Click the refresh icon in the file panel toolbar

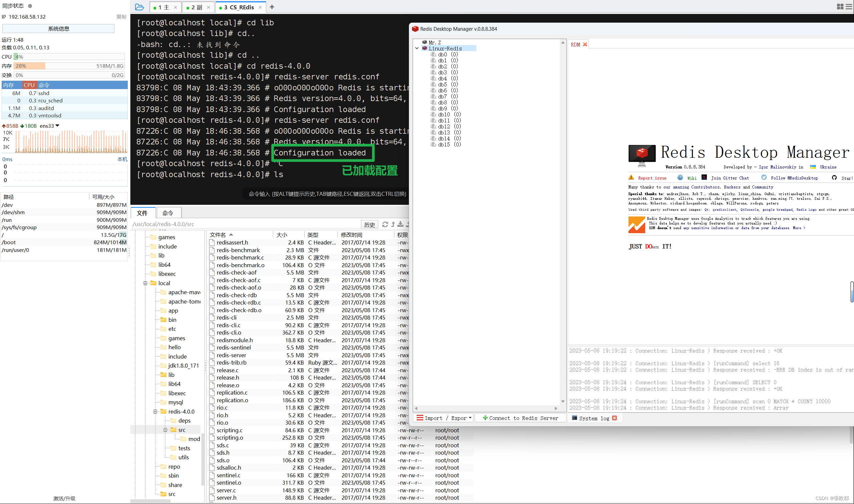[x=385, y=224]
